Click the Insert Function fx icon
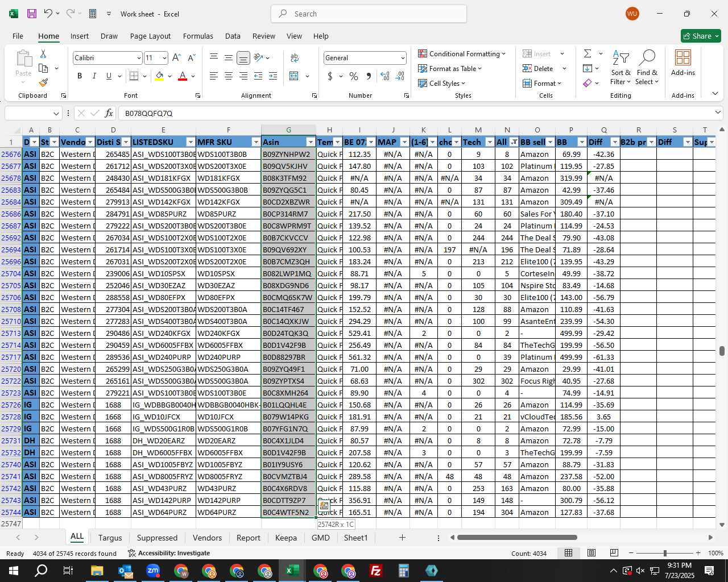Screen dimensions: 728x582 pyautogui.click(x=109, y=113)
